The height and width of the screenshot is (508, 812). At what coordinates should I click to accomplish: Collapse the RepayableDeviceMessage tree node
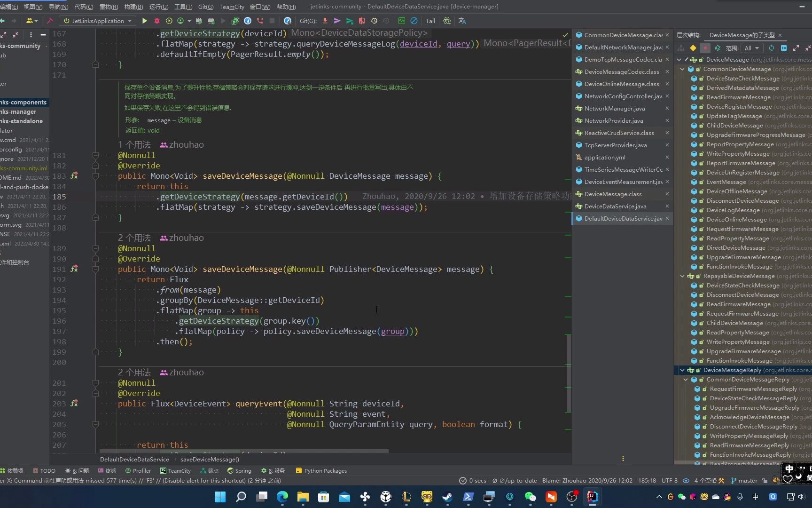tap(683, 276)
